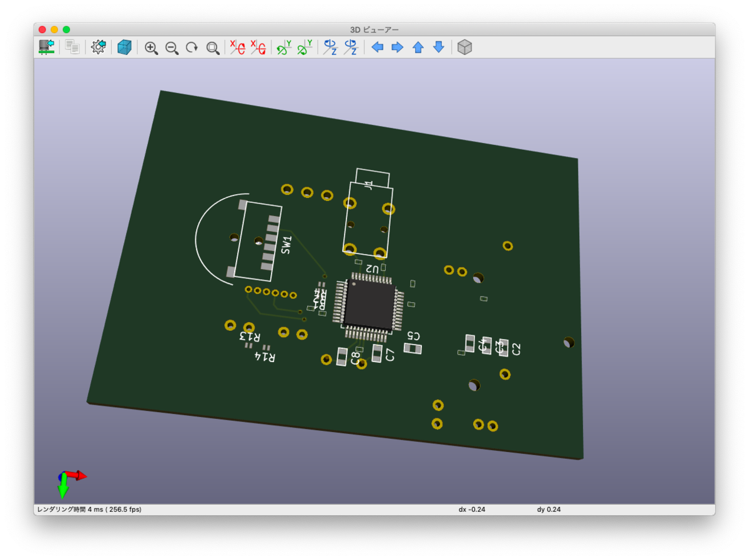Image resolution: width=749 pixels, height=560 pixels.
Task: Toggle orthographic projection with the gray cube icon
Action: (464, 47)
